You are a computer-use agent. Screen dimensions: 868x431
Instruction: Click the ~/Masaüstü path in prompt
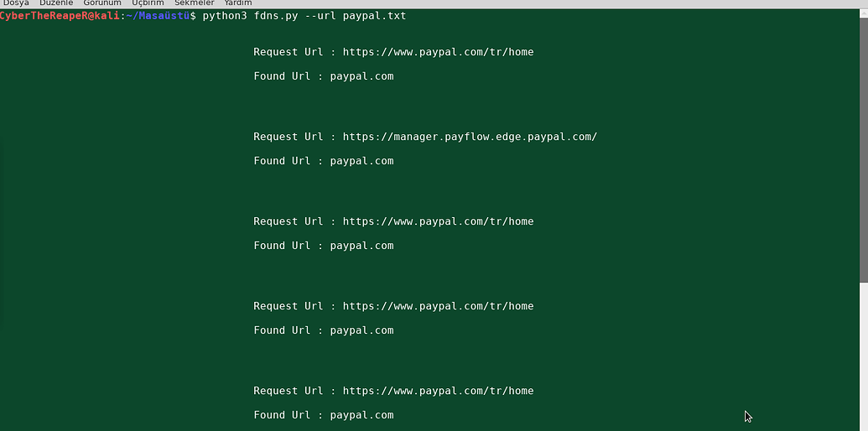tap(158, 15)
